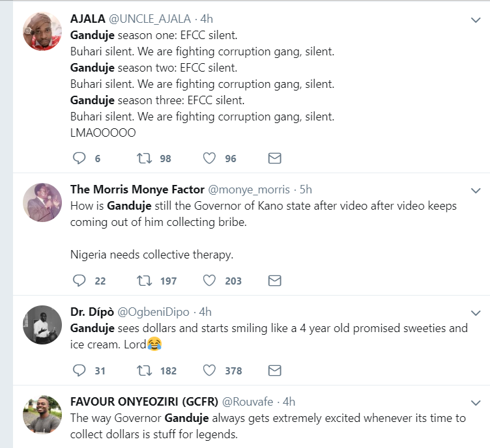
Task: Expand options menu for Morris Monye tweet
Action: [476, 191]
